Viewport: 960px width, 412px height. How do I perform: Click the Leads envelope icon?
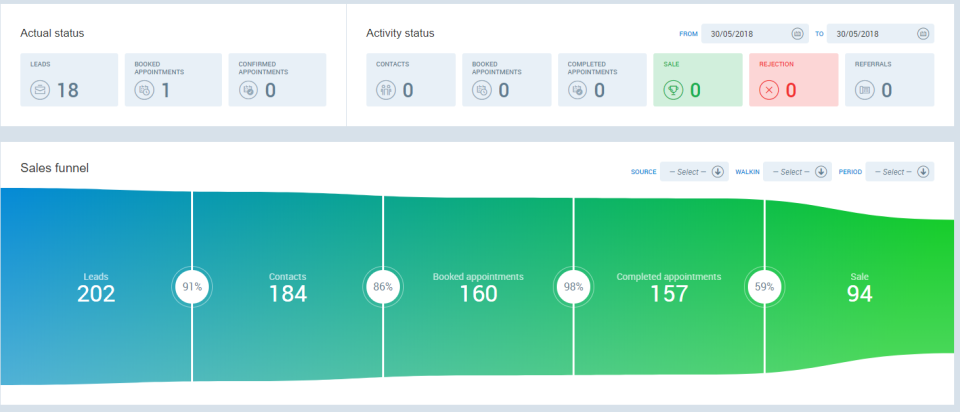(39, 90)
